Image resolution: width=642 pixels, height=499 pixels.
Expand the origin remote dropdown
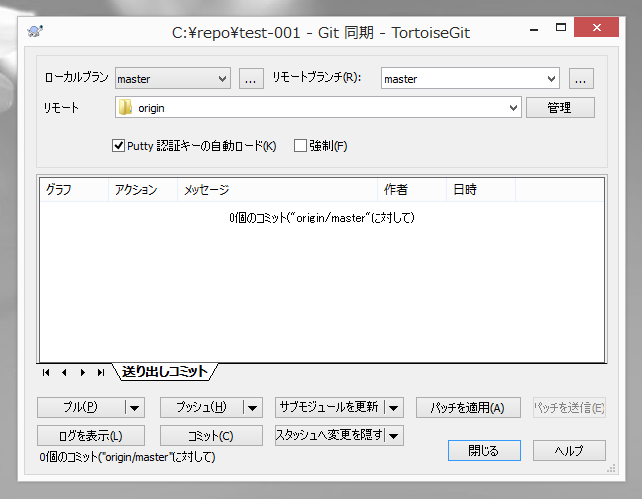tap(513, 108)
